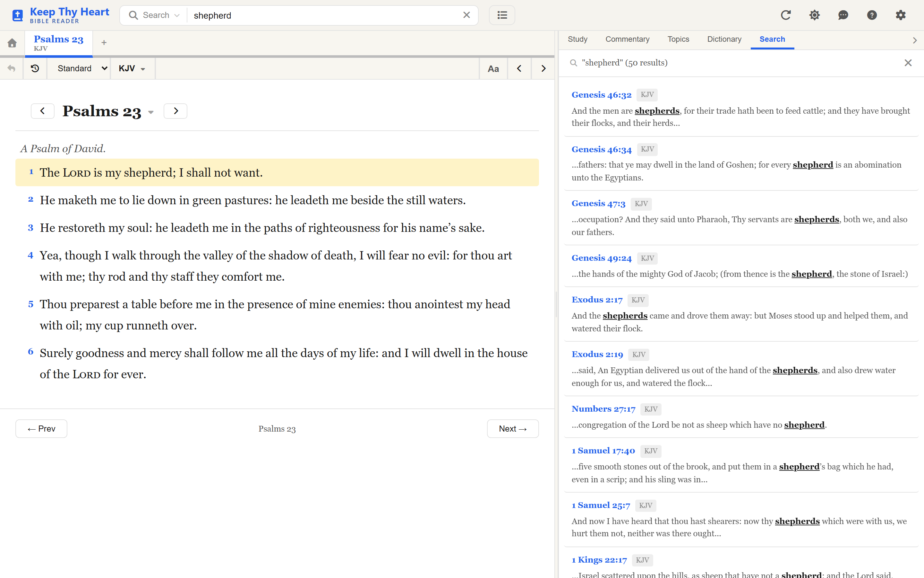Click the panel divider resize handle
Viewport: 924px width, 578px height.
[556, 304]
